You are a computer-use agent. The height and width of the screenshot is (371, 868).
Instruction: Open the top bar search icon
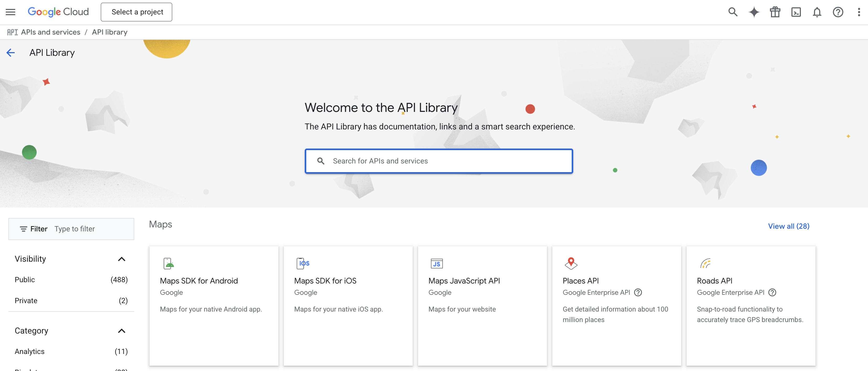coord(733,12)
